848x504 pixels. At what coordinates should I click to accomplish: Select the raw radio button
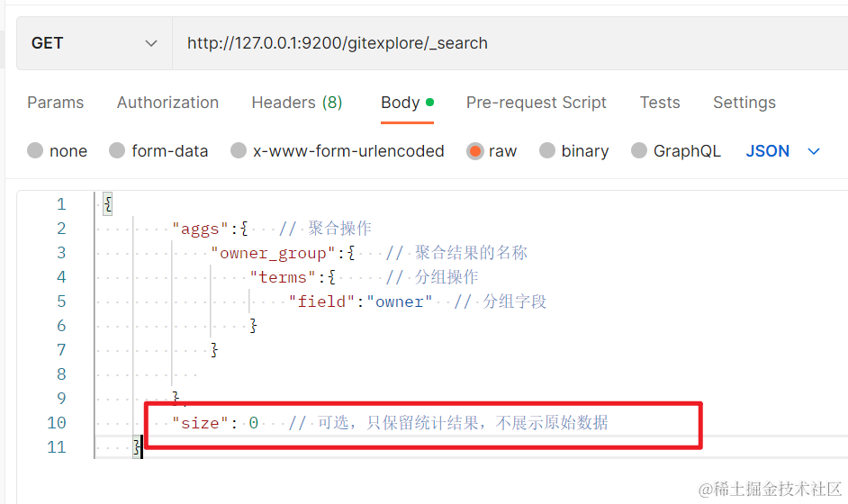(474, 151)
